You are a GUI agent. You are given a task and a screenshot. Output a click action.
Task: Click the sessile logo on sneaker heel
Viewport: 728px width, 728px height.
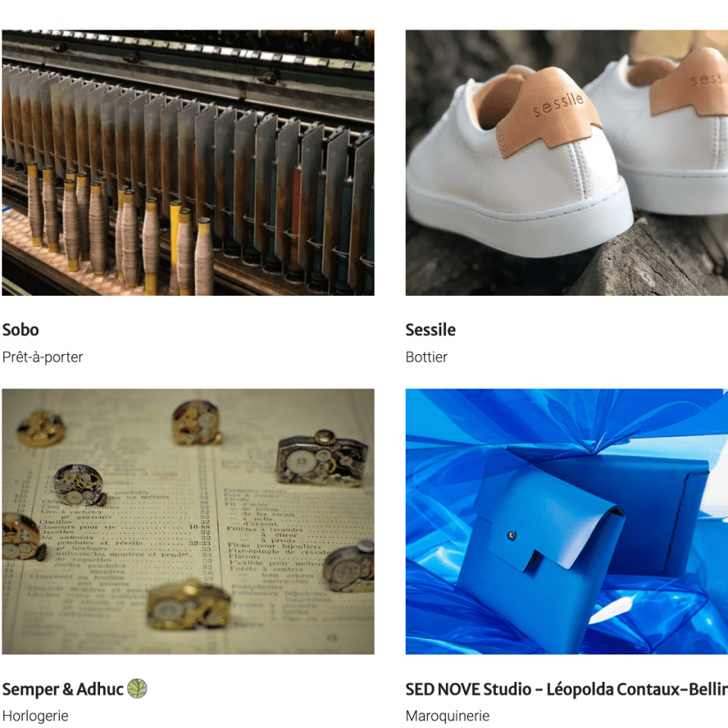pos(557,105)
